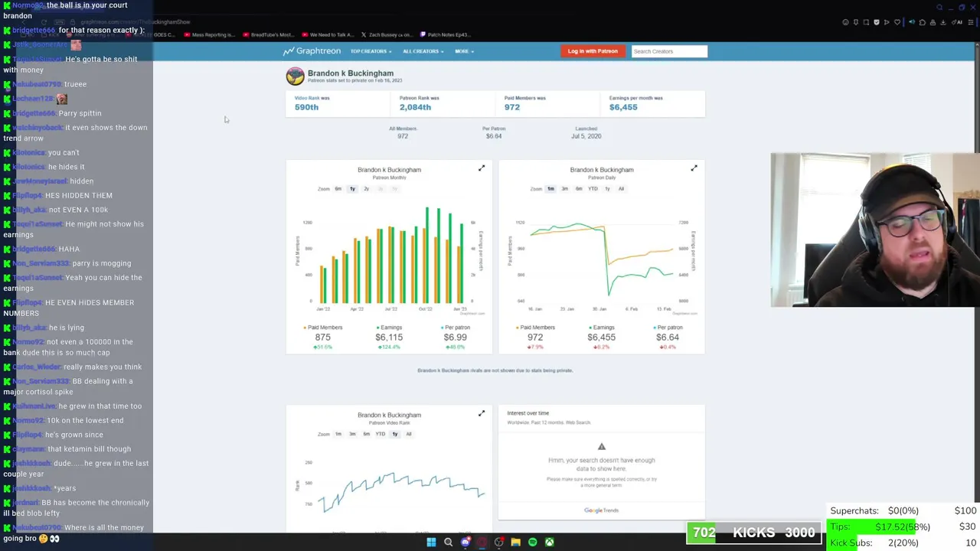Open Discord from the taskbar

click(465, 542)
